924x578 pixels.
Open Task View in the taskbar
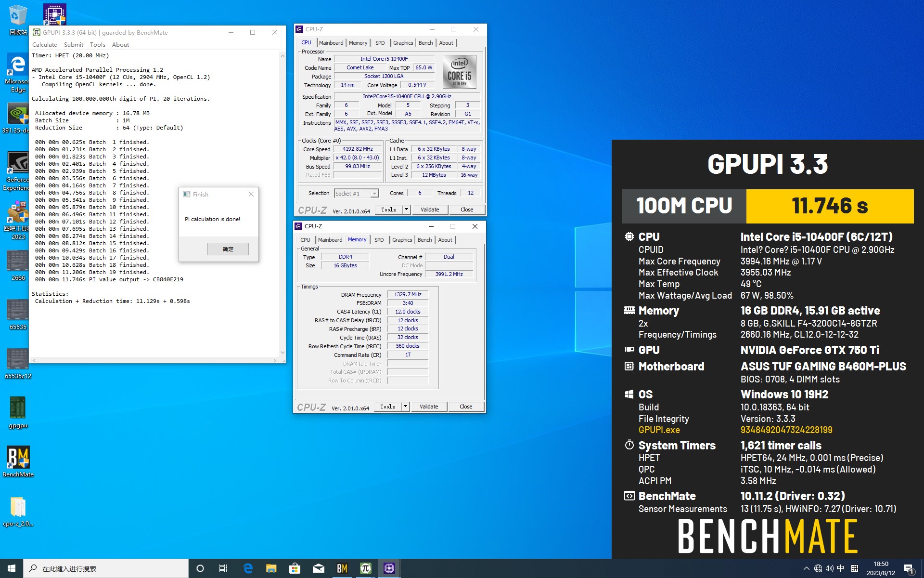pyautogui.click(x=223, y=568)
